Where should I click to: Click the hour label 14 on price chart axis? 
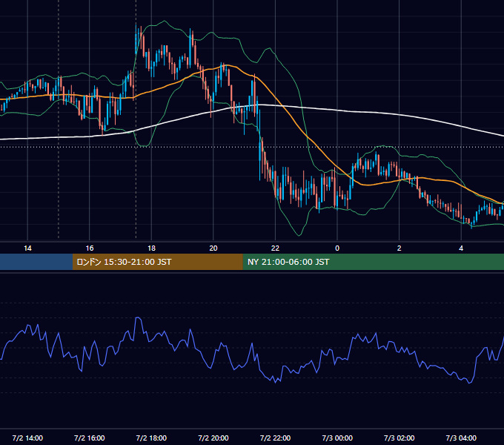point(27,248)
